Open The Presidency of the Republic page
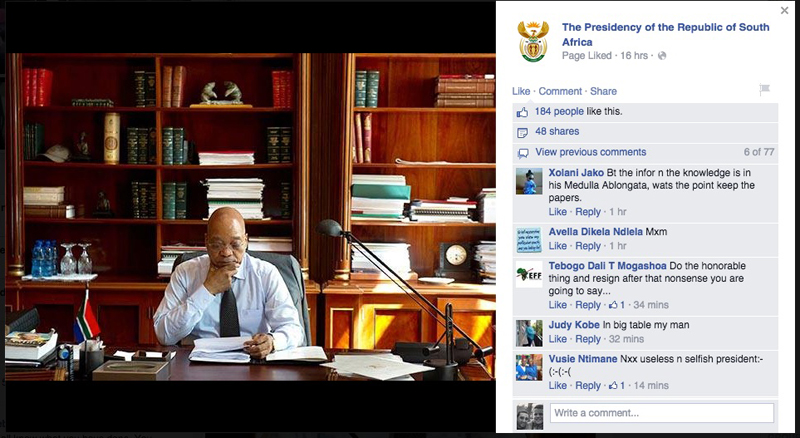 (x=665, y=35)
